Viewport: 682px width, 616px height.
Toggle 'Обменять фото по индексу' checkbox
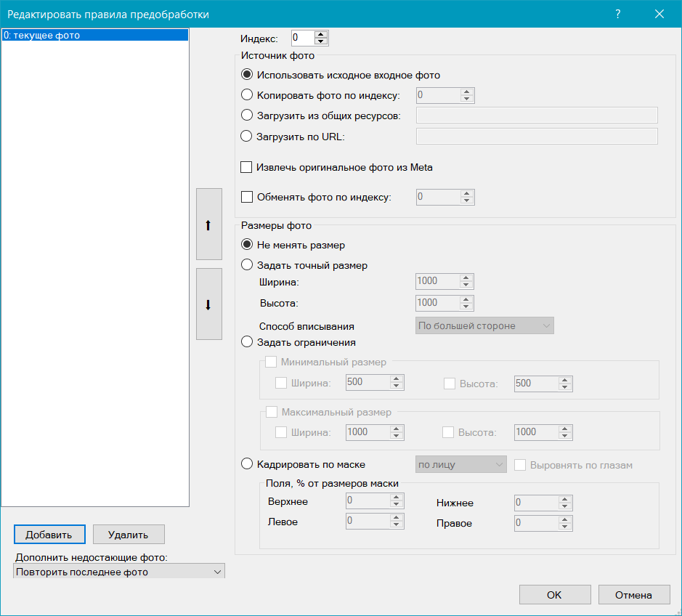click(x=247, y=197)
